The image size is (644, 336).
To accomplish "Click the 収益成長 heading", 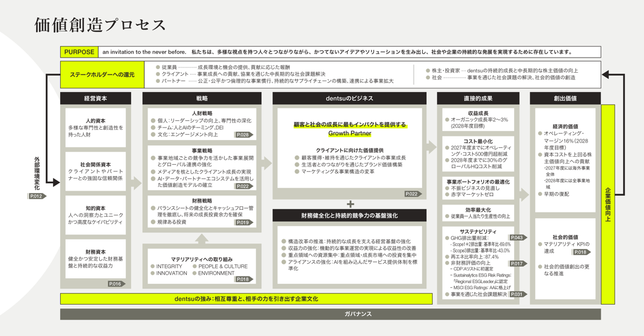I will pos(478,113).
